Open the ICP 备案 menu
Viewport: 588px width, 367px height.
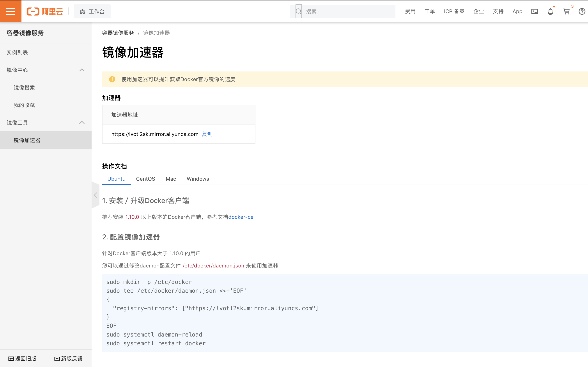[x=454, y=11]
